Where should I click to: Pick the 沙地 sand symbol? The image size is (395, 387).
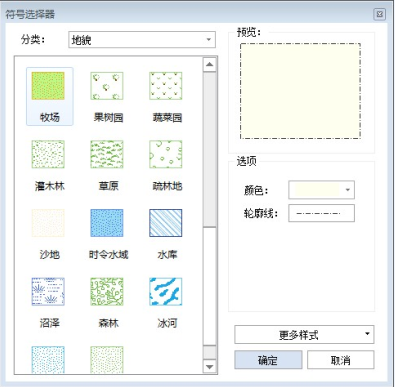click(49, 234)
